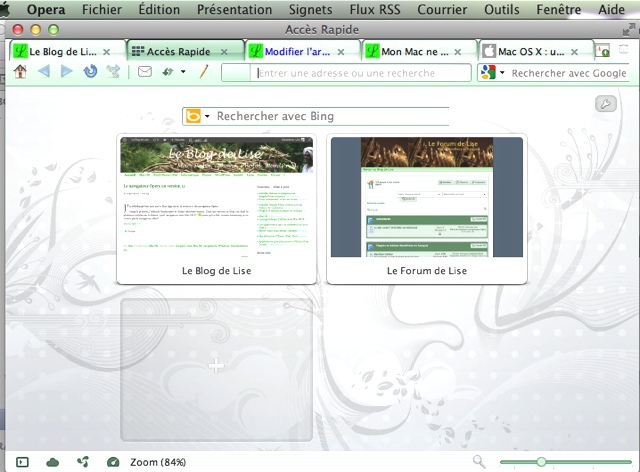The height and width of the screenshot is (472, 640).
Task: Open the mail envelope icon
Action: pos(144,72)
